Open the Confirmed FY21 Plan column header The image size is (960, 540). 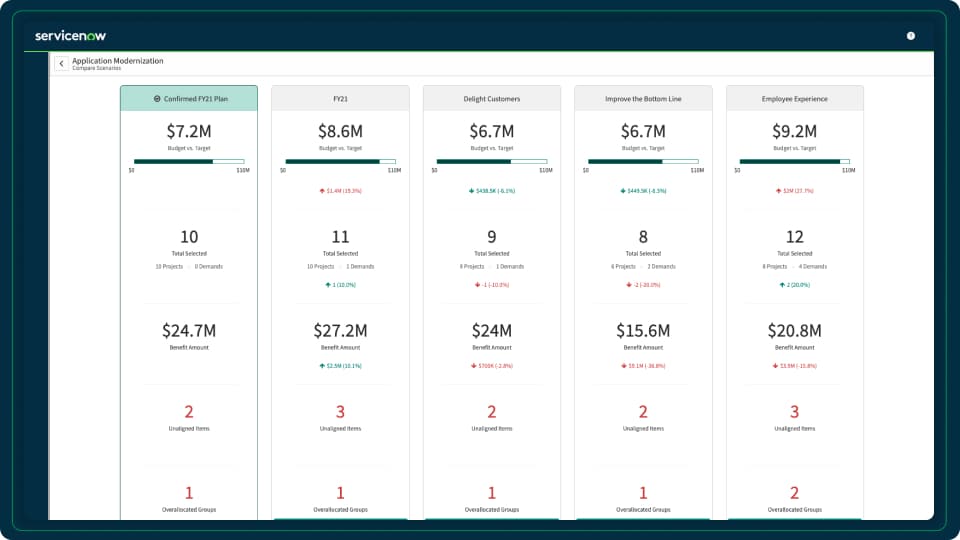click(189, 99)
